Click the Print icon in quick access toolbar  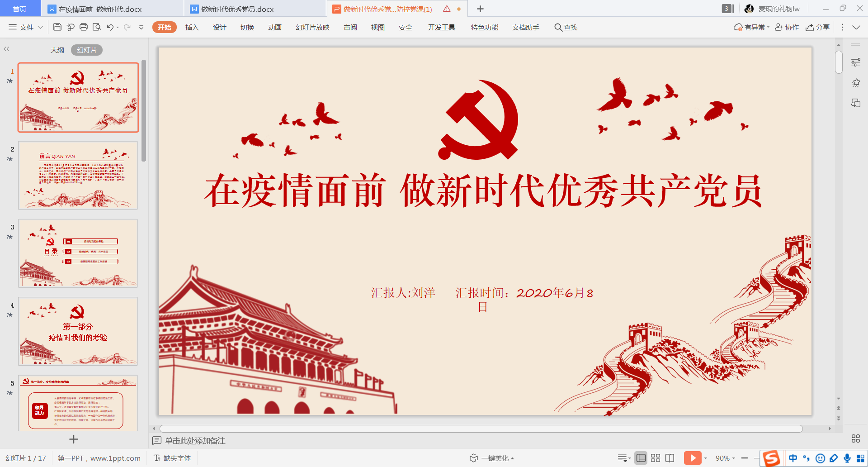click(x=83, y=27)
